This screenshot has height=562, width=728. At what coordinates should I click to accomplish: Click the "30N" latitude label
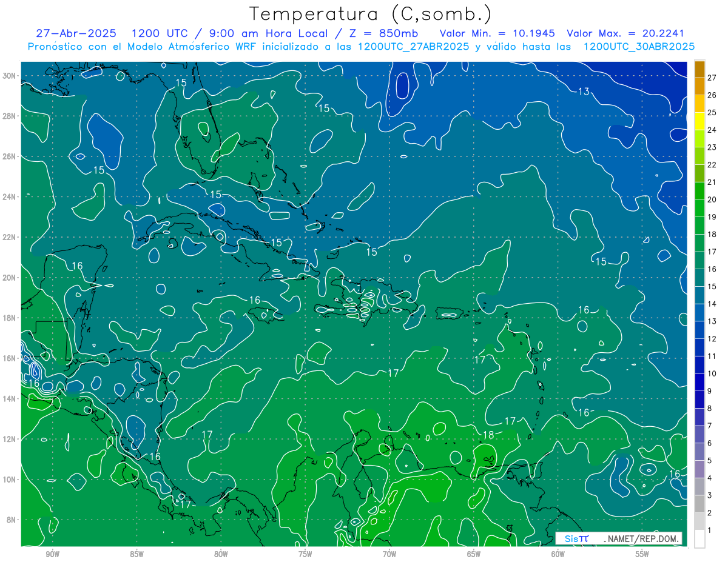pos(10,75)
